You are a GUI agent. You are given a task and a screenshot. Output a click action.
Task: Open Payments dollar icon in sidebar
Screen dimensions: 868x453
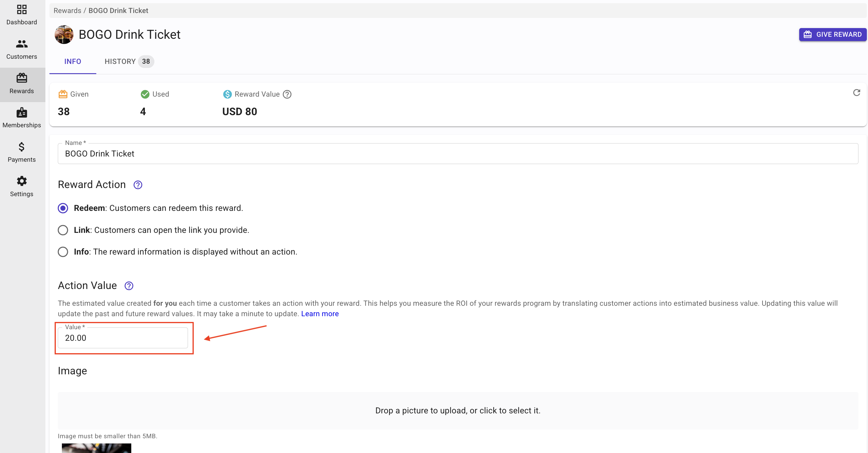(22, 152)
